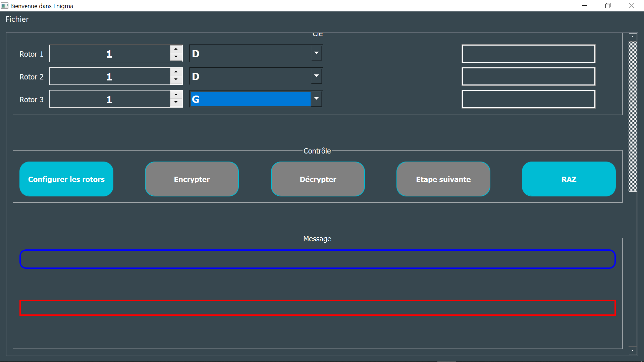Viewport: 644px width, 362px height.
Task: Increase Rotor 3 number with up arrow
Action: pos(176,95)
